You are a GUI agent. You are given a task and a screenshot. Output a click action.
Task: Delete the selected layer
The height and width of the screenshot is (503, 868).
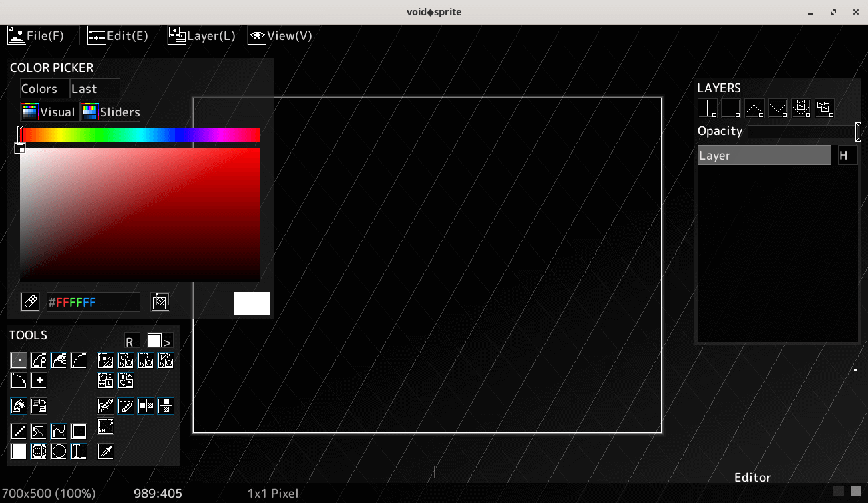coord(730,108)
